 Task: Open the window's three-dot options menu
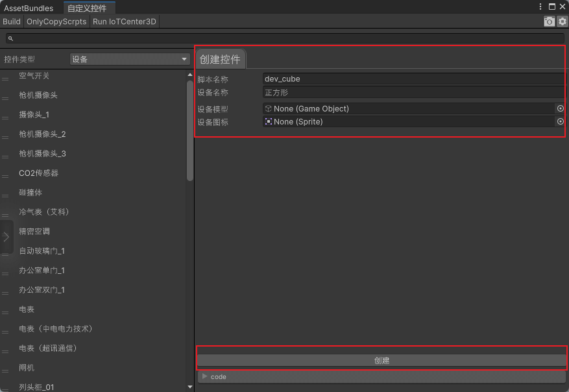point(540,6)
